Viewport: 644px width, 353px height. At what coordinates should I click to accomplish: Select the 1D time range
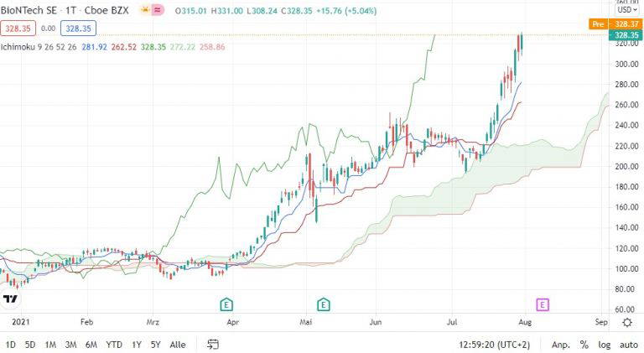coord(10,345)
